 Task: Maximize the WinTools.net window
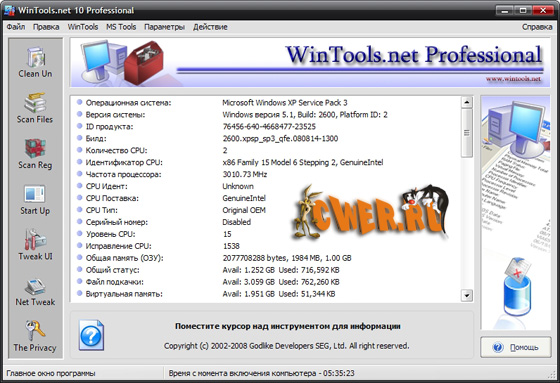(x=523, y=10)
